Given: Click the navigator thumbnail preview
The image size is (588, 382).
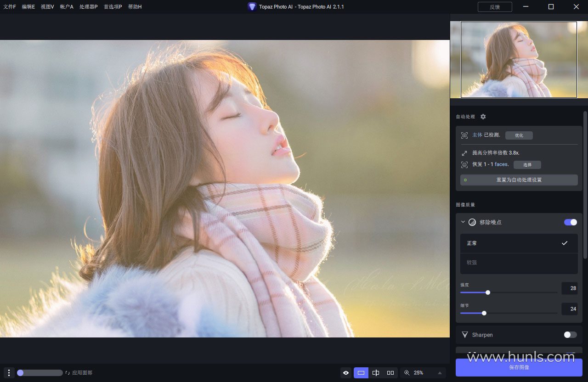Looking at the screenshot, I should coord(519,60).
